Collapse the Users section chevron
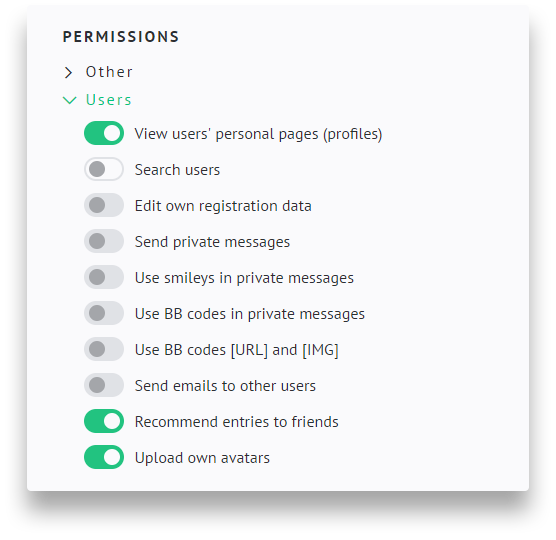Screen dimensions: 556x540 click(70, 100)
